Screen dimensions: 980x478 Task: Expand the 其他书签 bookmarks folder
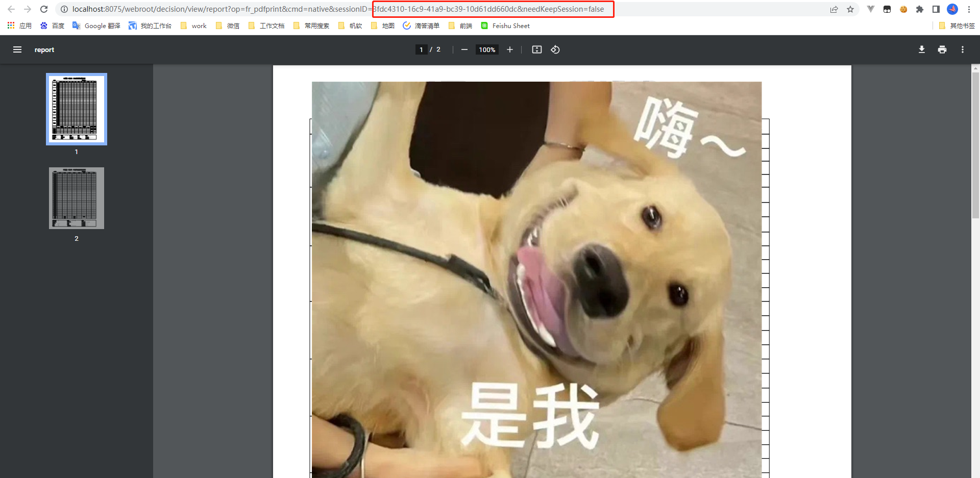tap(957, 26)
